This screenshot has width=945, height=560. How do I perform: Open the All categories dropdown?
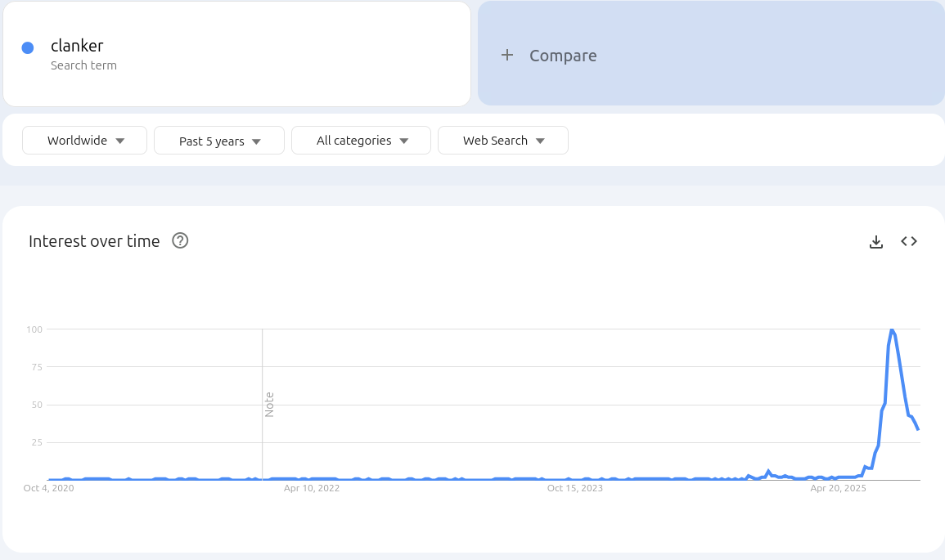pyautogui.click(x=361, y=141)
